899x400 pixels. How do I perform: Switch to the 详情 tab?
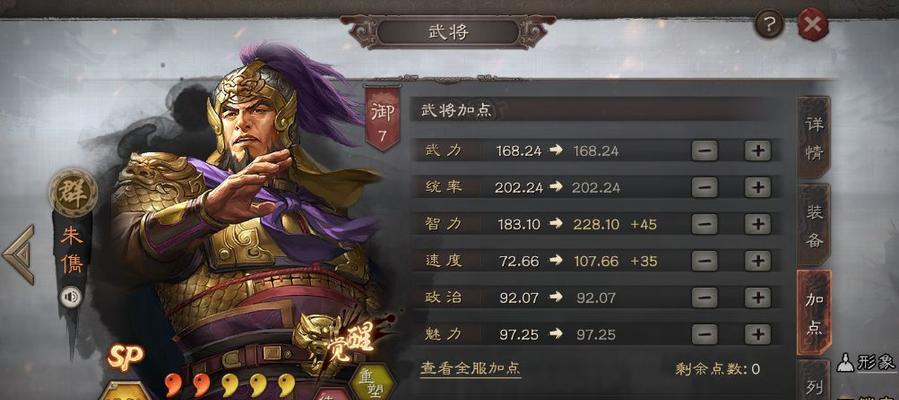[x=814, y=138]
